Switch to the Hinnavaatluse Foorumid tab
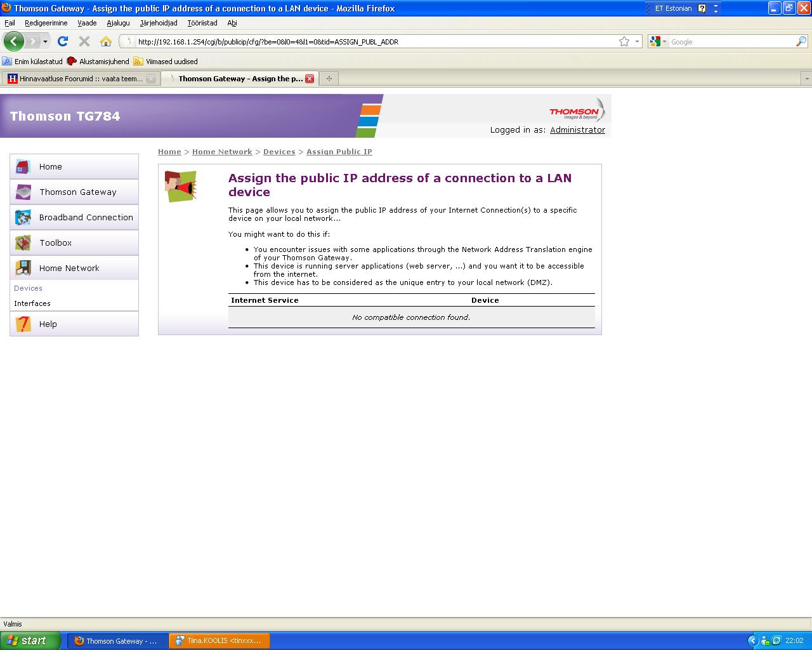The image size is (812, 650). (81, 79)
